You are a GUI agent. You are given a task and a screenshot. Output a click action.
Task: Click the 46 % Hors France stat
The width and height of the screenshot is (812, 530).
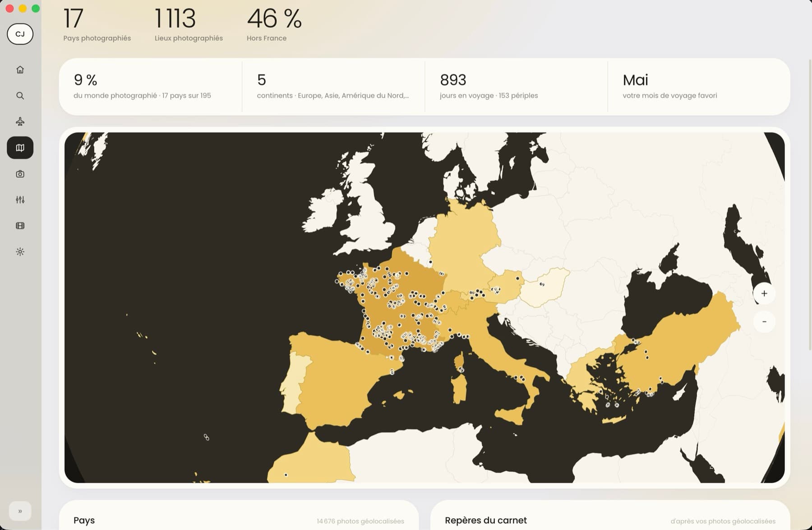pyautogui.click(x=274, y=25)
